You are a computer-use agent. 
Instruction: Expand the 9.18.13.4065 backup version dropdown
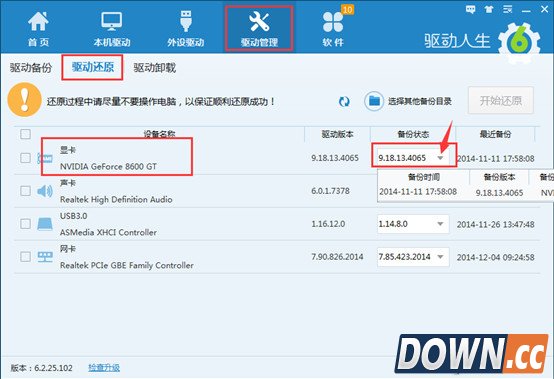[x=440, y=158]
